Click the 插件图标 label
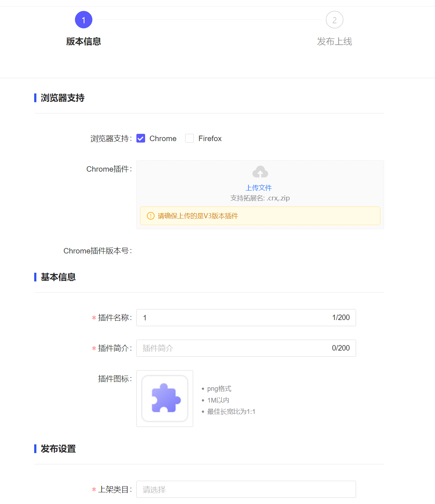Screen dimensions: 435x504 click(x=115, y=379)
